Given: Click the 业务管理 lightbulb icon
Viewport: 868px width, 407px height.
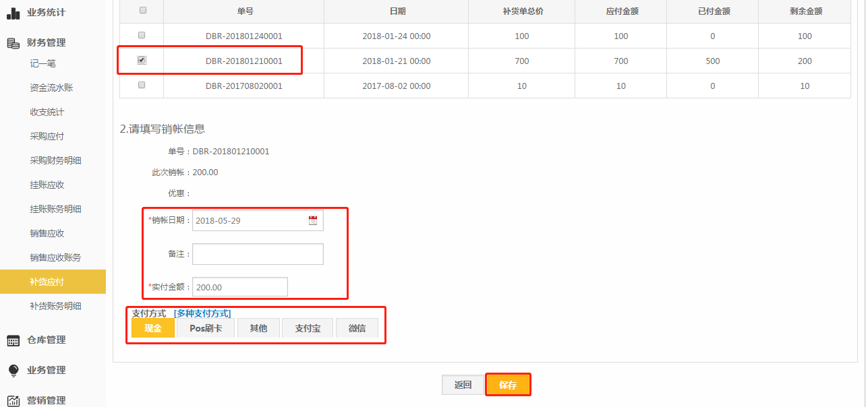Looking at the screenshot, I should (x=13, y=371).
